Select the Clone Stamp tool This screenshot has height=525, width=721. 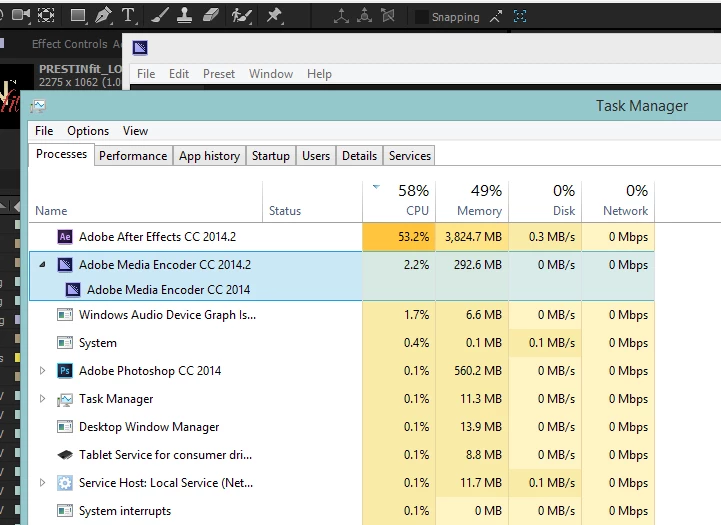pyautogui.click(x=184, y=16)
